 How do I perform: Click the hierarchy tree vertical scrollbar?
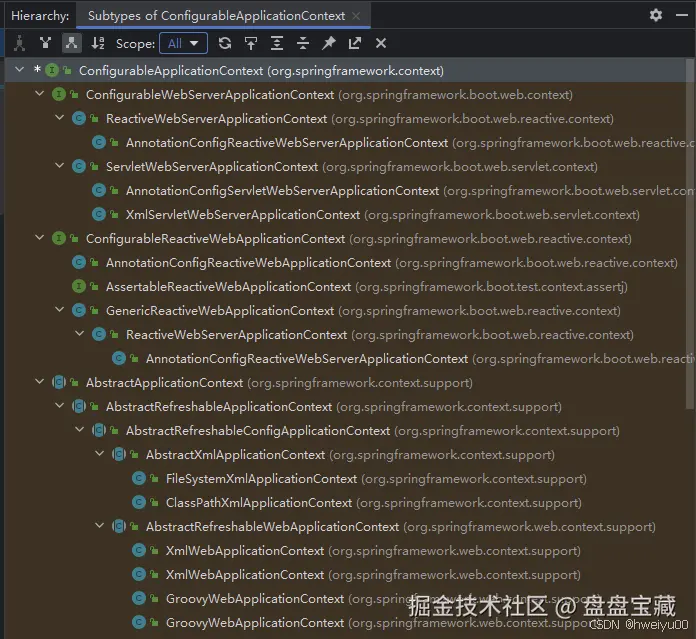[689, 235]
